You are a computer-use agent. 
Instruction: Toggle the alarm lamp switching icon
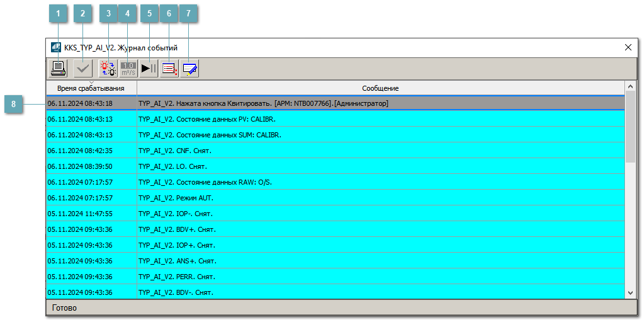(x=108, y=69)
